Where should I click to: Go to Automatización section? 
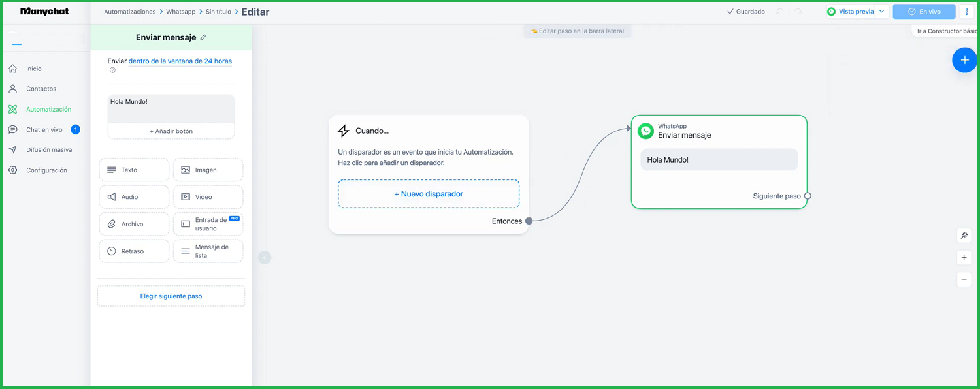pos(48,109)
